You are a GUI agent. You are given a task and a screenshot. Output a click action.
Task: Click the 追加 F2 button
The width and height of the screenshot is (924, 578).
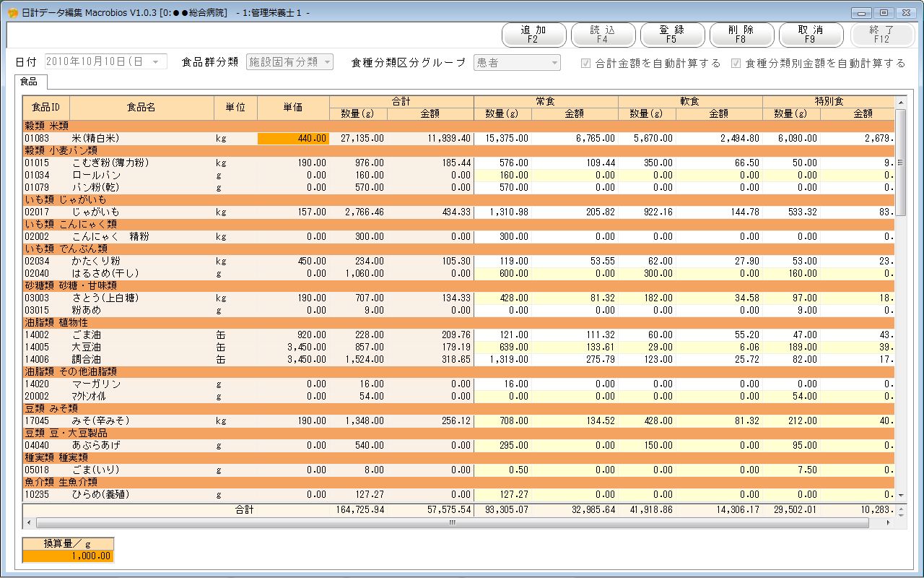coord(533,35)
